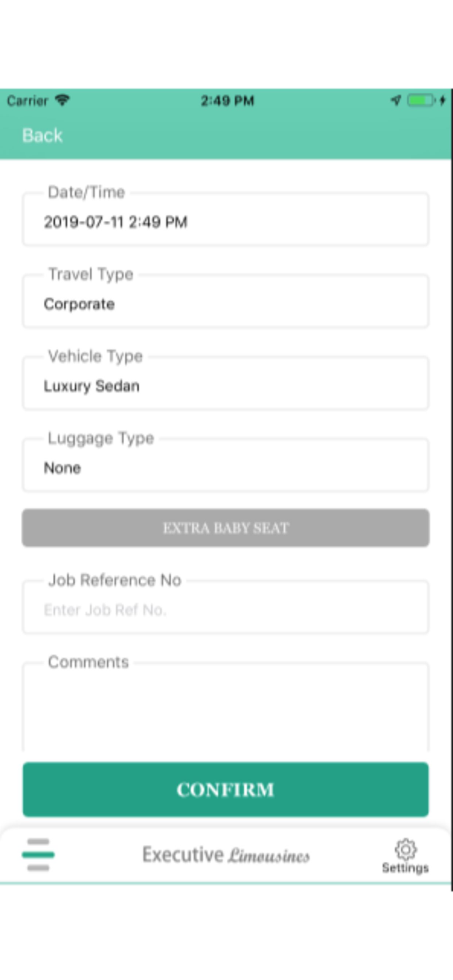Open the hamburger menu icon
This screenshot has width=453, height=980.
38,855
